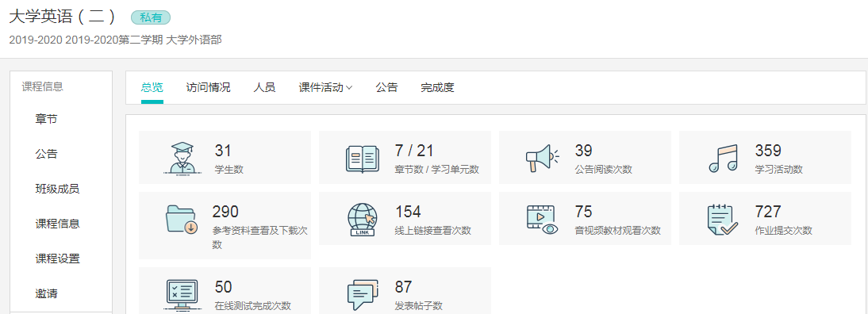
Task: Click the 发表帖子数 label
Action: 418,306
